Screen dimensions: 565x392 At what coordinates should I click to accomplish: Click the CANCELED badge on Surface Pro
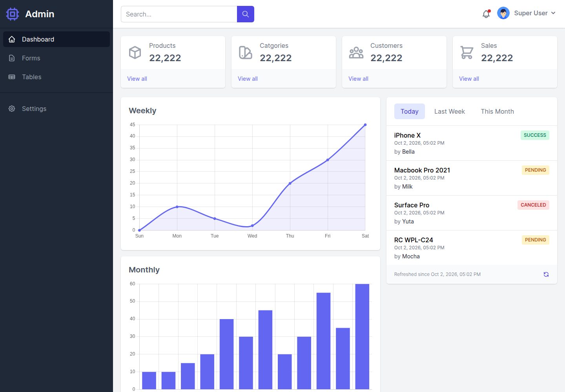pyautogui.click(x=533, y=205)
